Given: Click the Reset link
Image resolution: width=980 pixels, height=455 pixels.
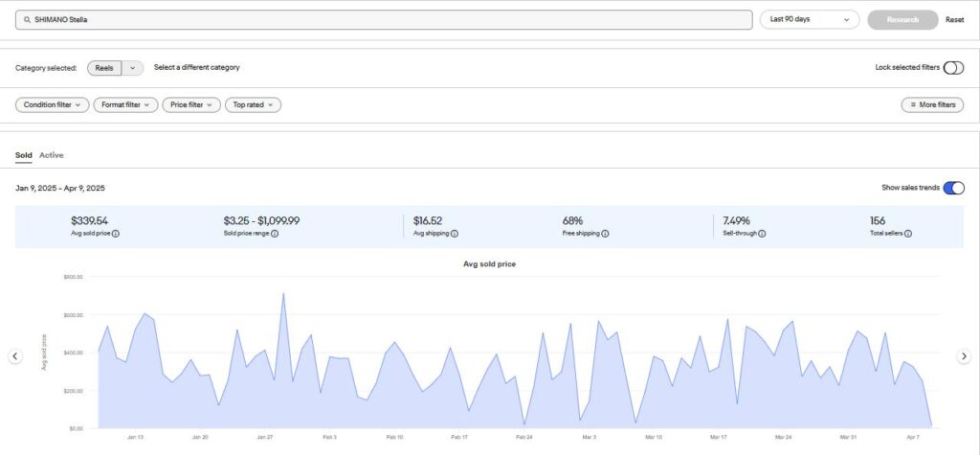Looking at the screenshot, I should tap(954, 20).
